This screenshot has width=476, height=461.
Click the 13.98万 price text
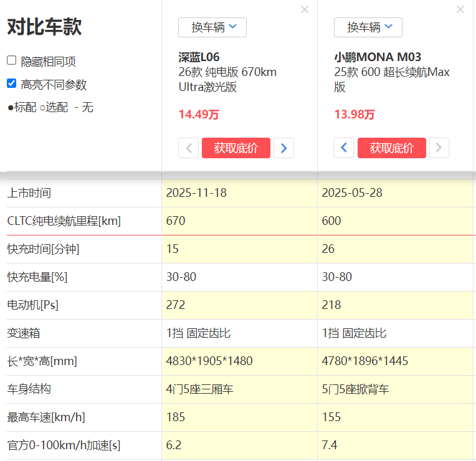pyautogui.click(x=355, y=115)
